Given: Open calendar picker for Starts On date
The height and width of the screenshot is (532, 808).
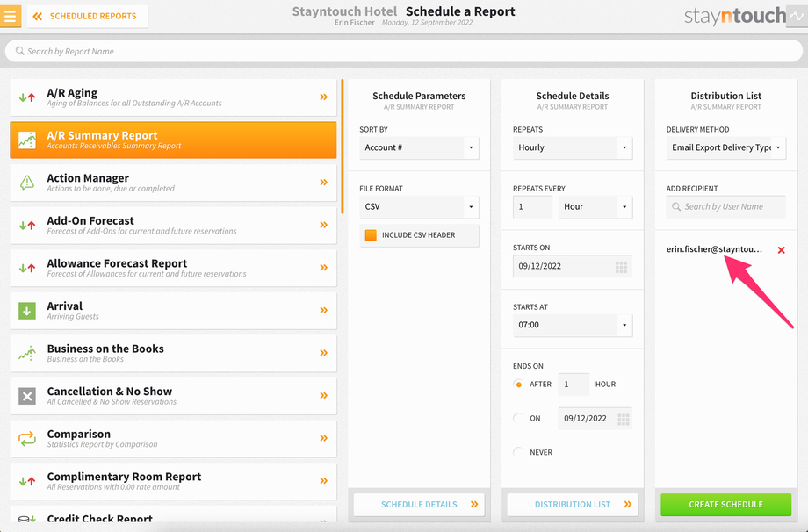Looking at the screenshot, I should [621, 267].
